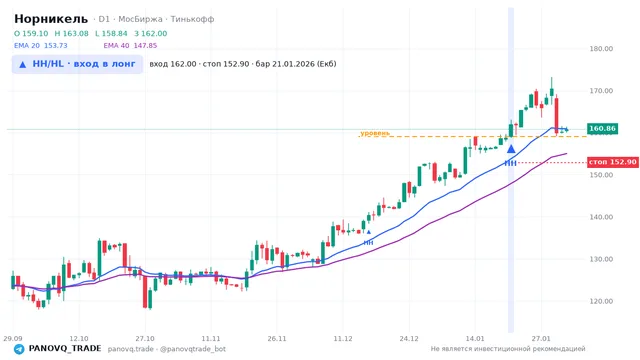640x360 pixels.
Task: Click the Норникель title
Action: [51, 19]
